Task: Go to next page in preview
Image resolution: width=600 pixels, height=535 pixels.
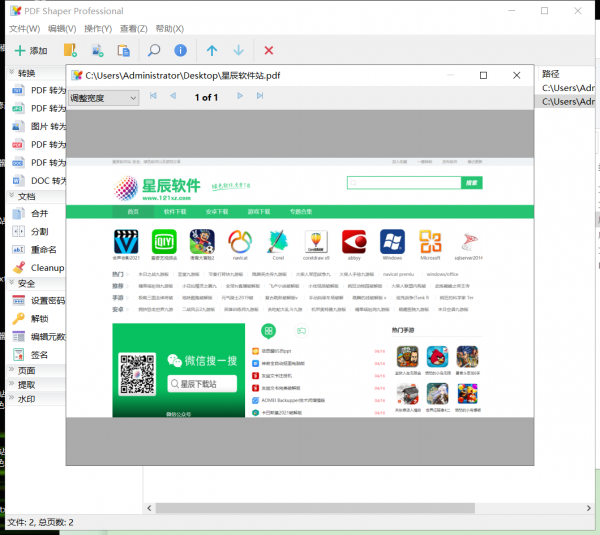Action: 240,96
